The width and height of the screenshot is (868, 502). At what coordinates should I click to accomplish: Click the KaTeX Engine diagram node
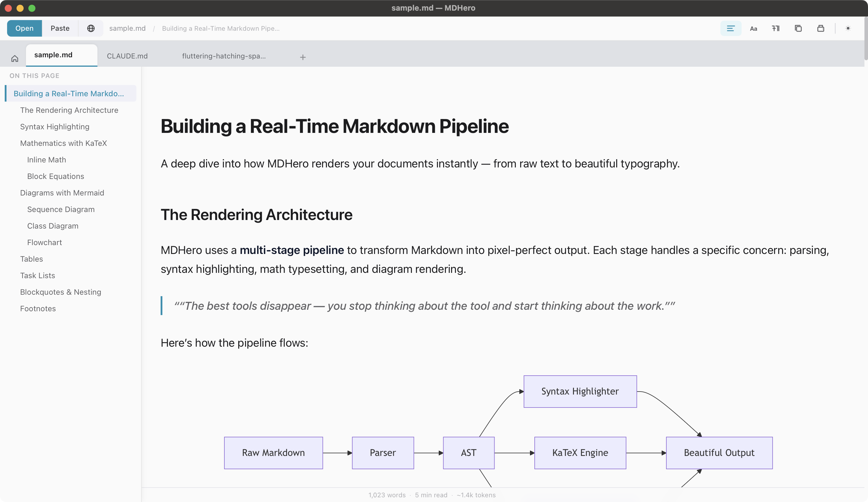coord(580,453)
